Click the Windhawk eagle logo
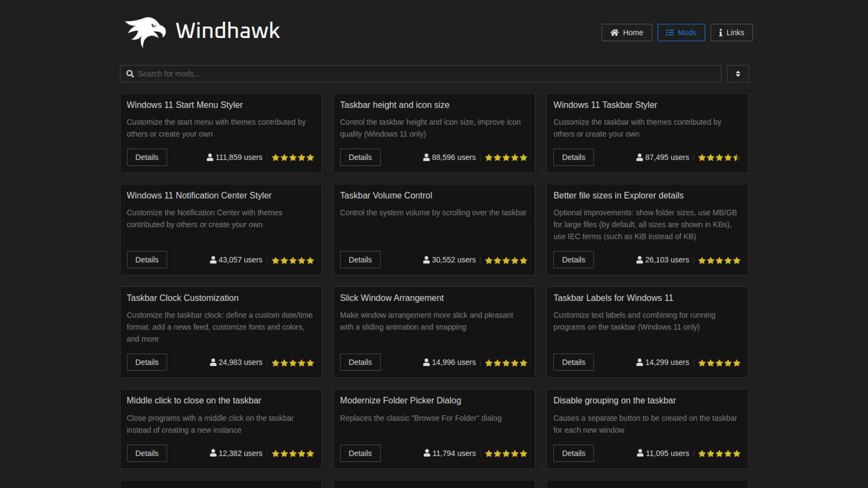 144,32
